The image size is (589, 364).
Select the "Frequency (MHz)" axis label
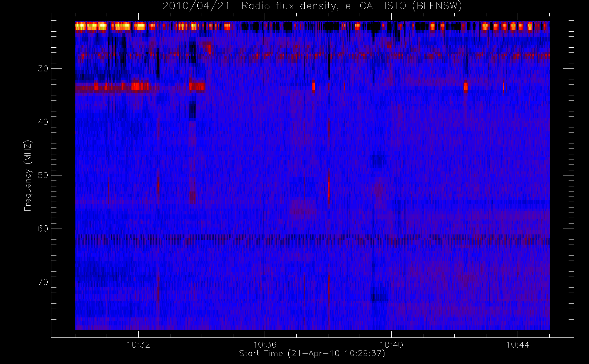coord(28,175)
